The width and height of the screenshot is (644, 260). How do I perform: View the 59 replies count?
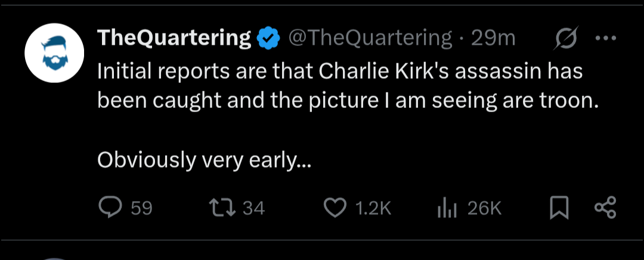[142, 209]
